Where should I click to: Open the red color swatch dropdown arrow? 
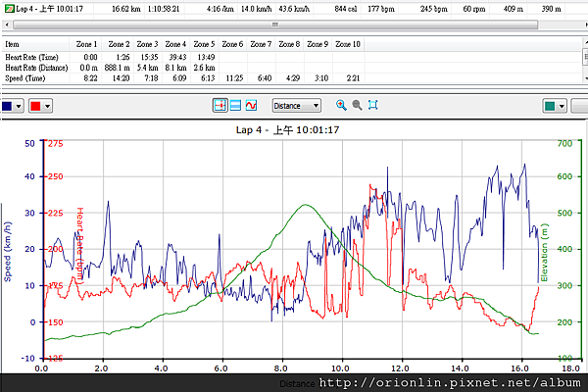47,106
